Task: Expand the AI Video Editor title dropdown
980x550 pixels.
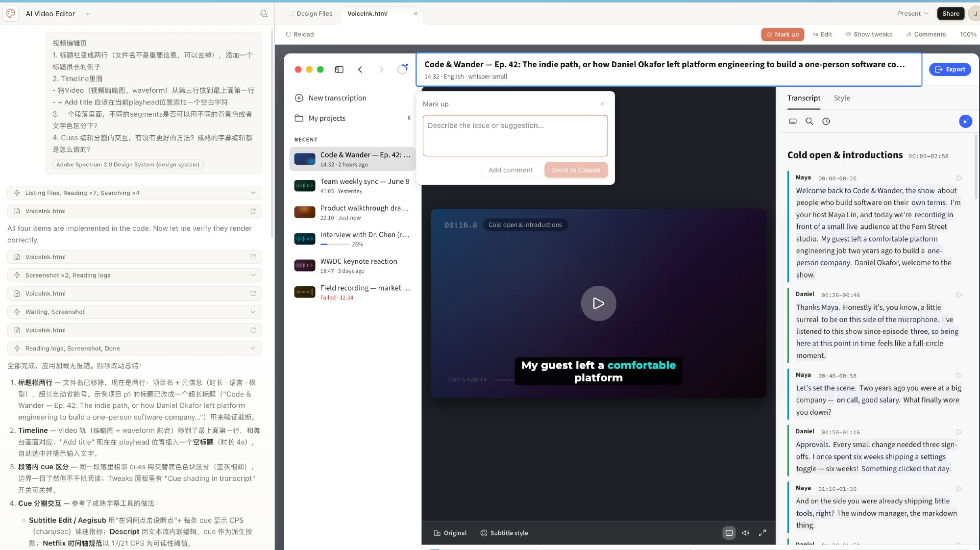Action: coord(88,14)
